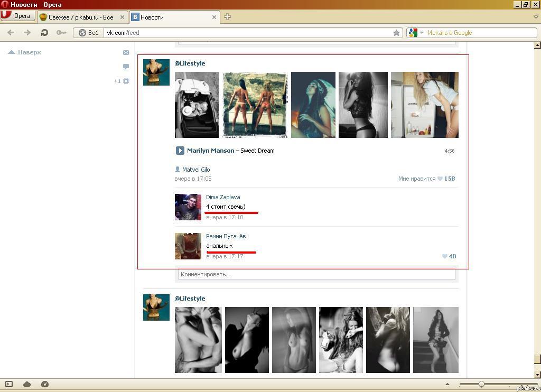The image size is (541, 392).
Task: Open the messages envelope icon in sidebar
Action: [126, 52]
